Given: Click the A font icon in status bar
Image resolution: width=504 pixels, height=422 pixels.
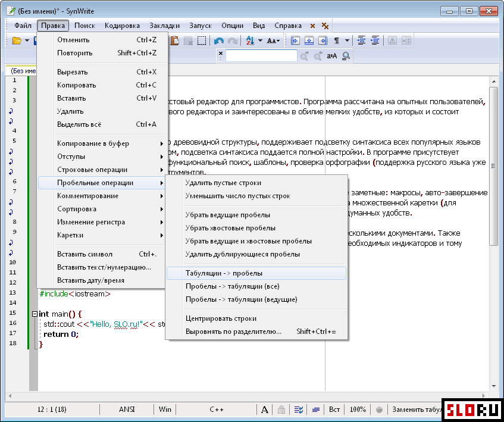Looking at the screenshot, I should click(x=265, y=410).
